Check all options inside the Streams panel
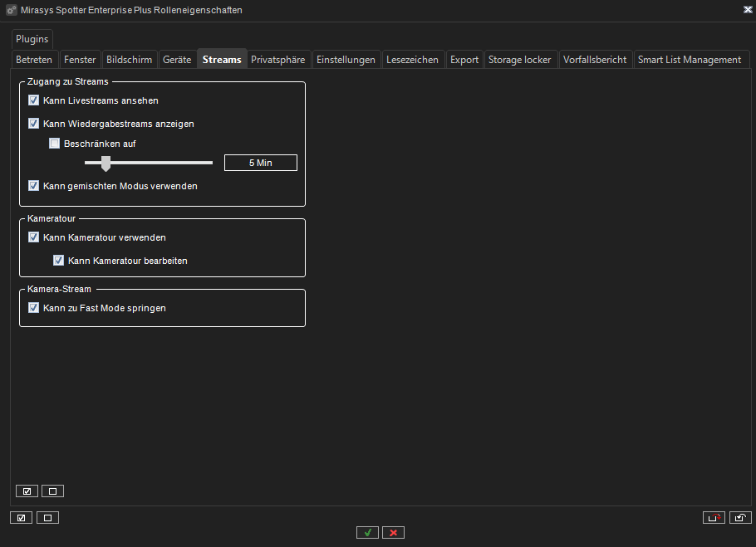 (27, 491)
